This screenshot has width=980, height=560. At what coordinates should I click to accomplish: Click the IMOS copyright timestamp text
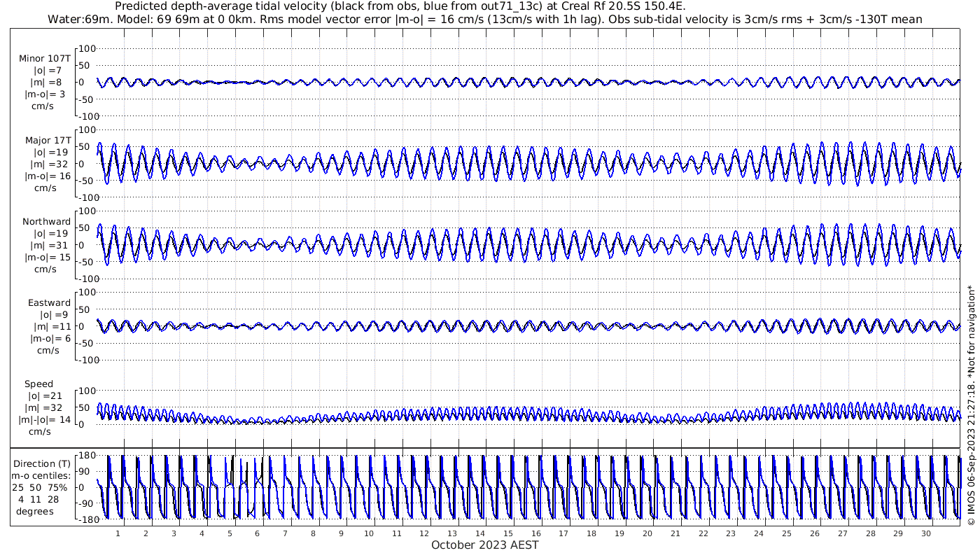(971, 404)
